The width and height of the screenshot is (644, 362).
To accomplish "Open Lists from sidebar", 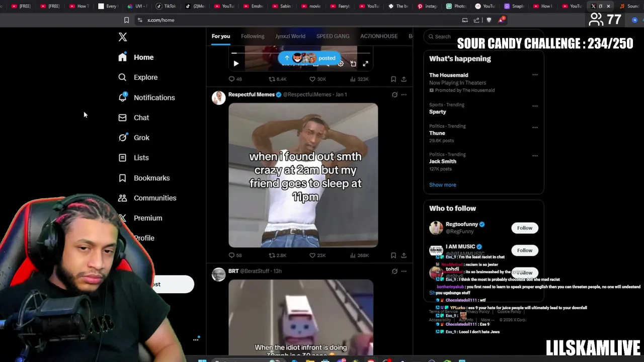I will [133, 158].
